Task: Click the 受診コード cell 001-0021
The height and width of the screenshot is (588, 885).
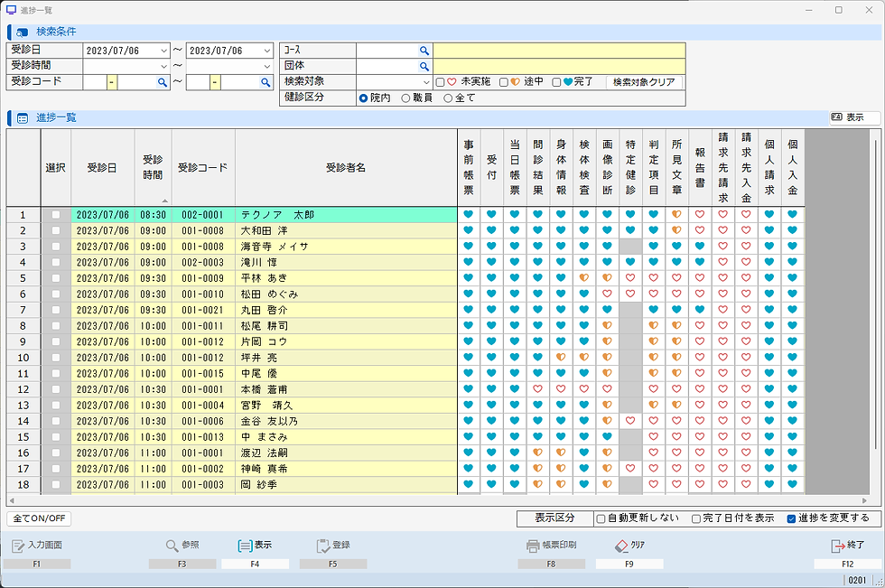Action: (203, 310)
